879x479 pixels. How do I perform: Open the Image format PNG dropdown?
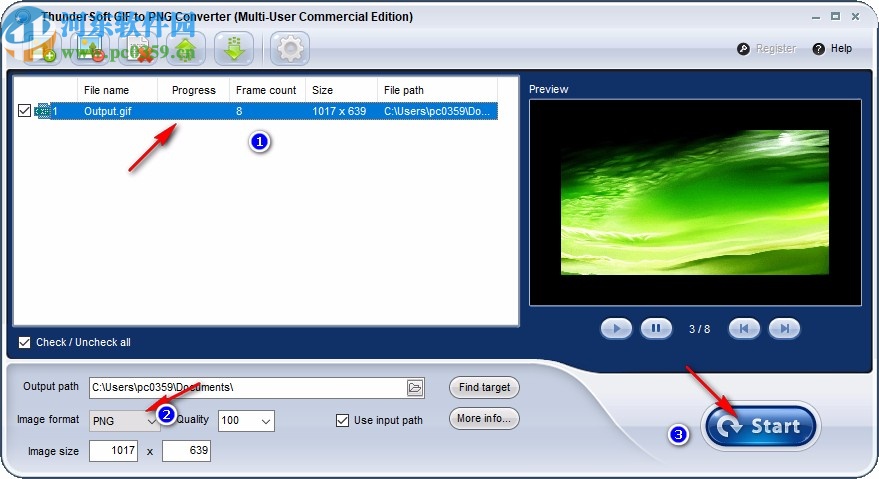pos(124,421)
